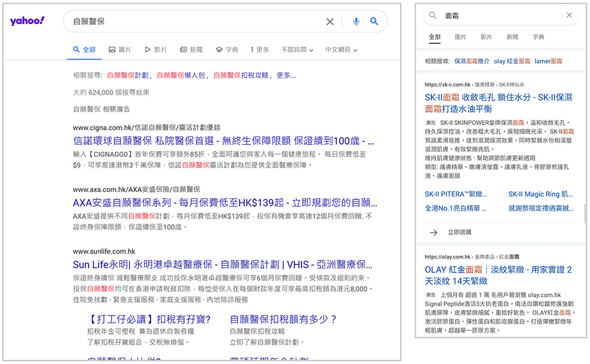This screenshot has height=364, width=590.
Task: Switch to the 新聞 tab in mobile results
Action: (512, 37)
